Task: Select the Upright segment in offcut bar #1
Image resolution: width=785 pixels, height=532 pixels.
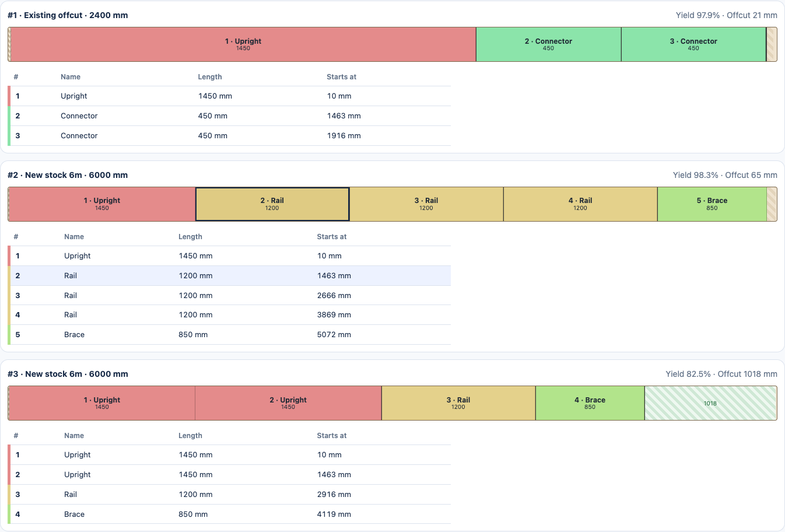Action: click(243, 44)
